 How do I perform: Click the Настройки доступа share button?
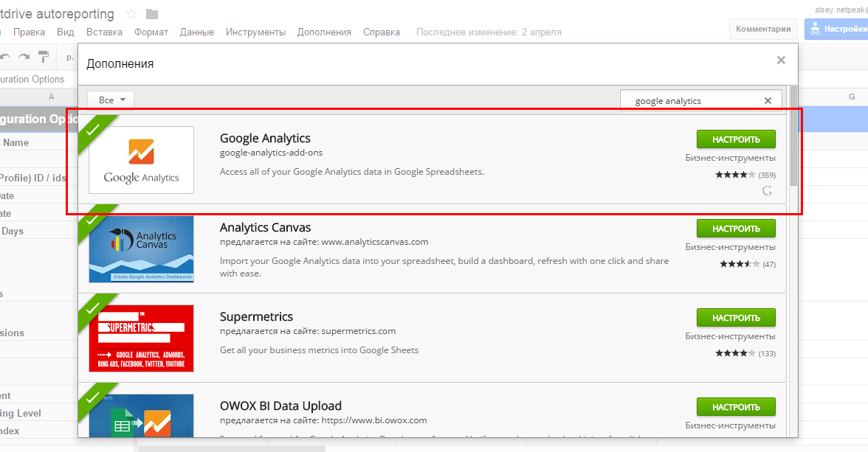click(x=836, y=29)
